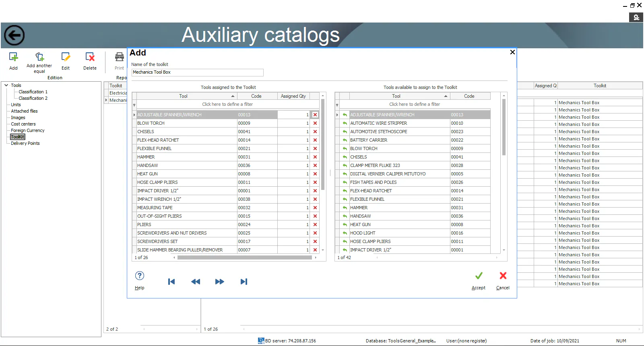The width and height of the screenshot is (644, 346).
Task: Go to previous record navigation button
Action: 196,282
